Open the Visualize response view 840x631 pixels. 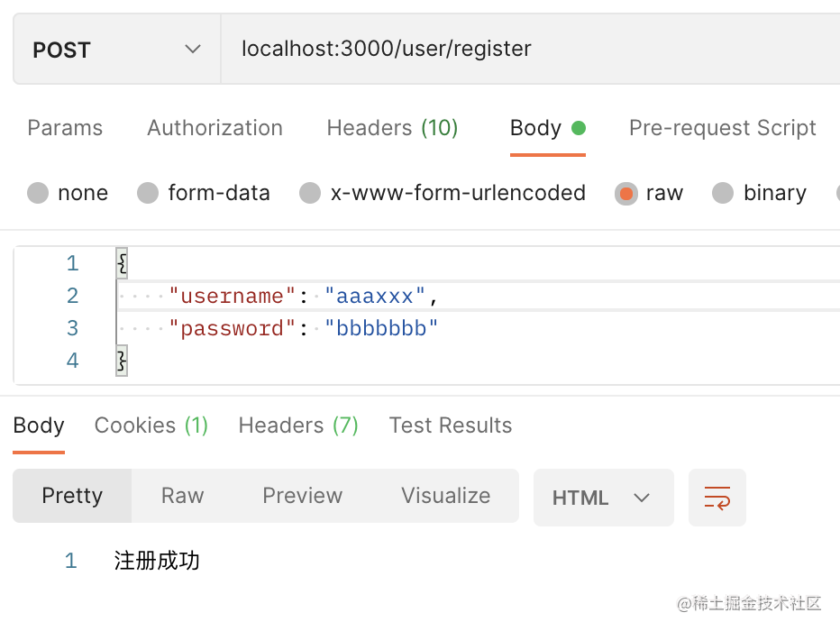point(445,496)
